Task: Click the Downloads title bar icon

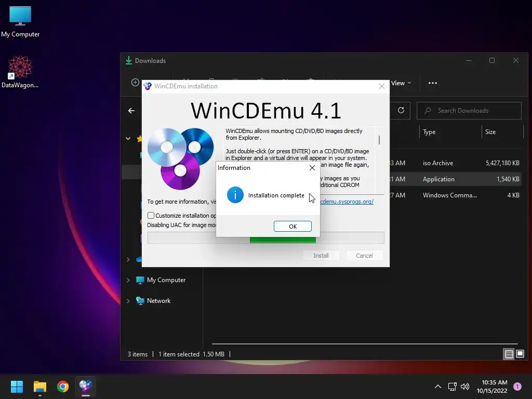Action: 129,61
